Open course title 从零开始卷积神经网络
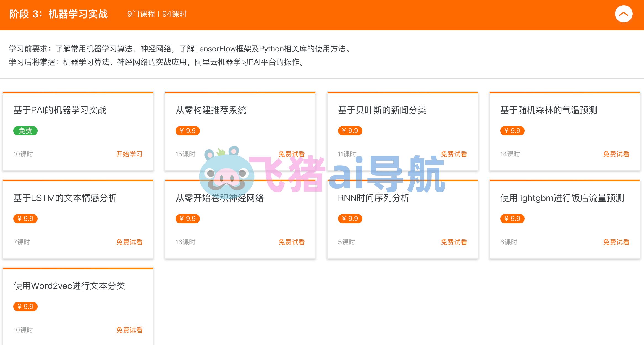This screenshot has height=345, width=644. [x=220, y=198]
